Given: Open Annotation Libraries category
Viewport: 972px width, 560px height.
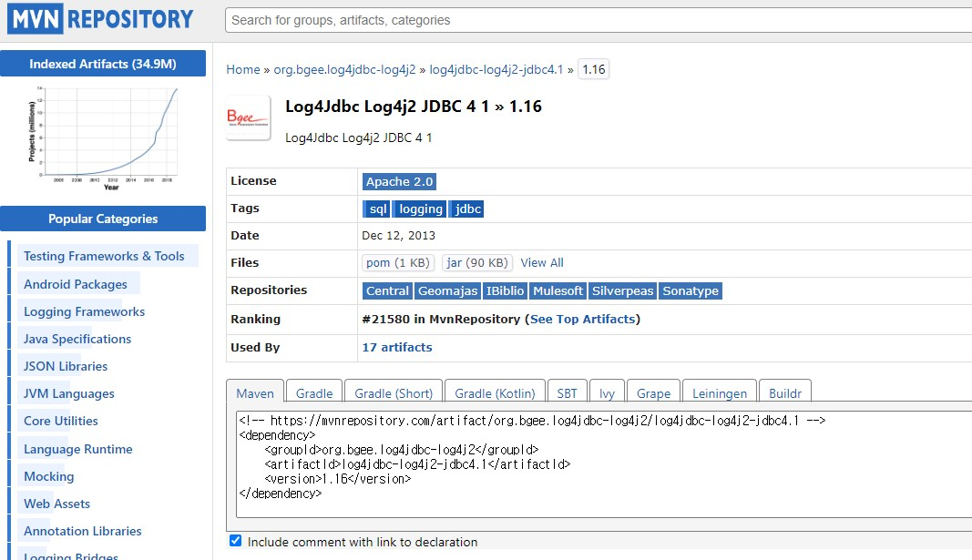Looking at the screenshot, I should click(x=83, y=531).
